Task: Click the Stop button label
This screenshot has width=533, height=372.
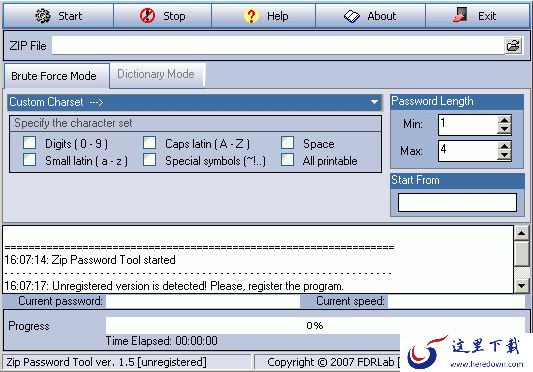Action: coord(174,16)
